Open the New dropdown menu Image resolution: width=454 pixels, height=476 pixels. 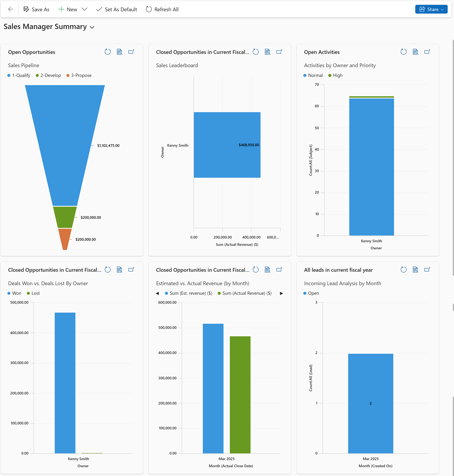[x=84, y=9]
